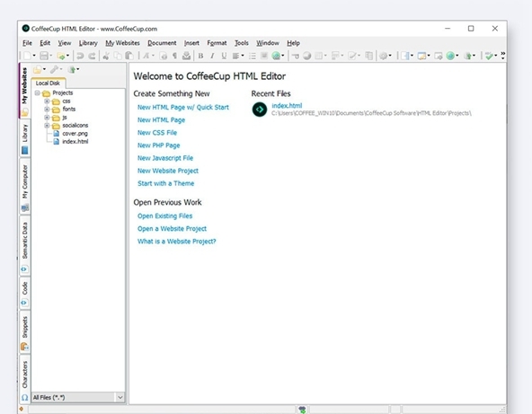
Task: Click the Open folder toolbar icon
Action: 61,56
